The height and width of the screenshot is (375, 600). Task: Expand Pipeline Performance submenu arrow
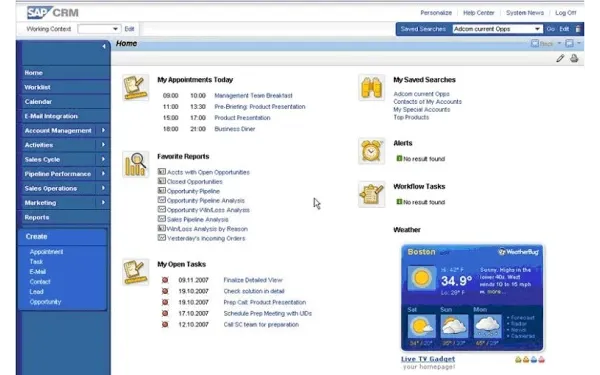coord(103,174)
